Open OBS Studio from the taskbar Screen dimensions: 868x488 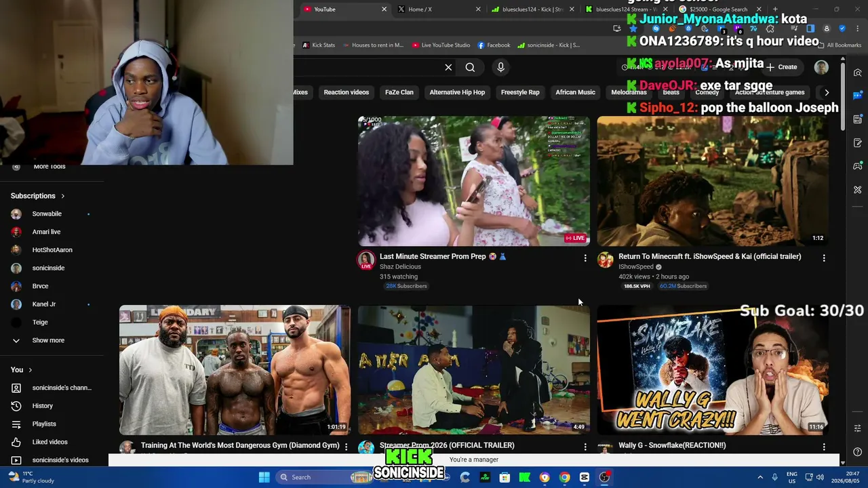tap(604, 477)
